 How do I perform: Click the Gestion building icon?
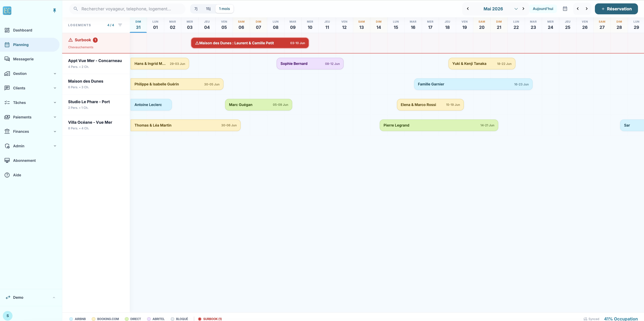pos(7,74)
